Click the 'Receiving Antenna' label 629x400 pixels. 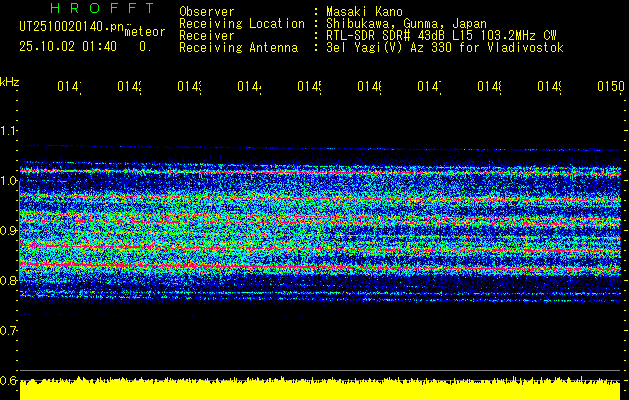coord(238,48)
